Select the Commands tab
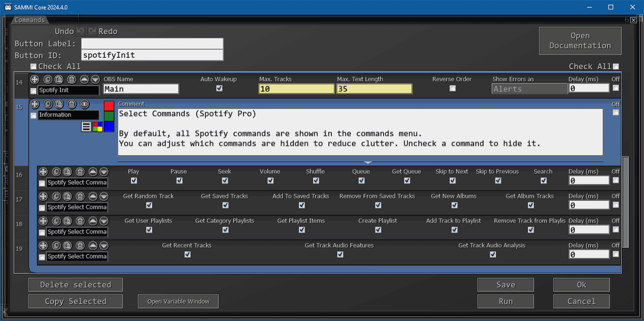The width and height of the screenshot is (644, 321). pyautogui.click(x=30, y=20)
